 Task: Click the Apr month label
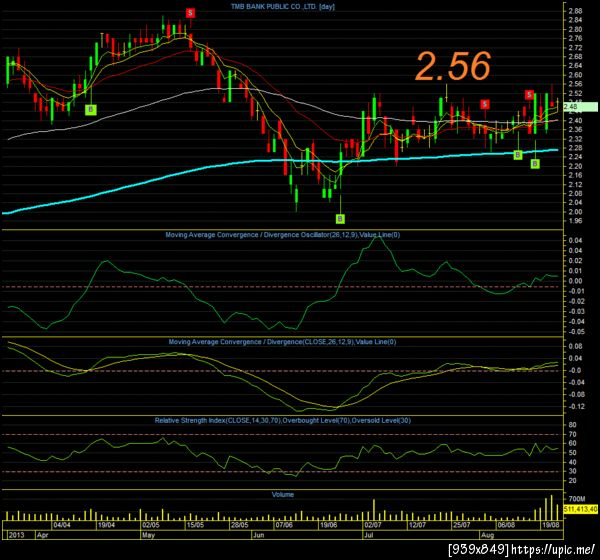pyautogui.click(x=42, y=535)
